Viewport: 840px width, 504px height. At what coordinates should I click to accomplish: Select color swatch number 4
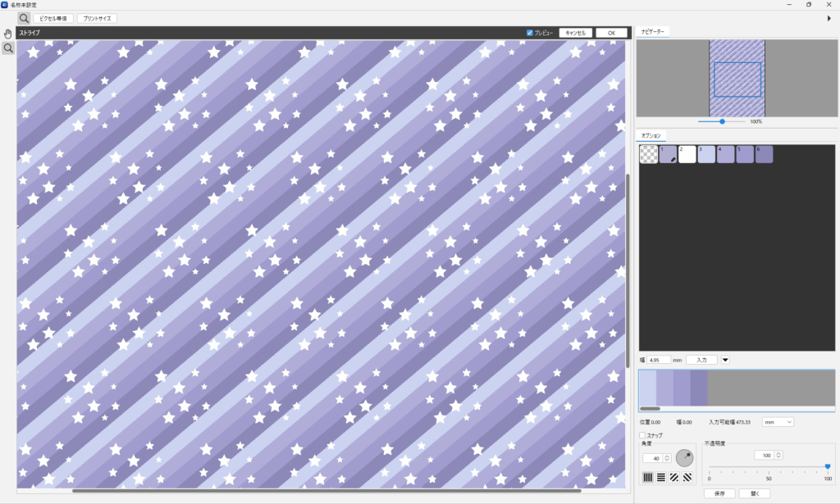click(726, 154)
